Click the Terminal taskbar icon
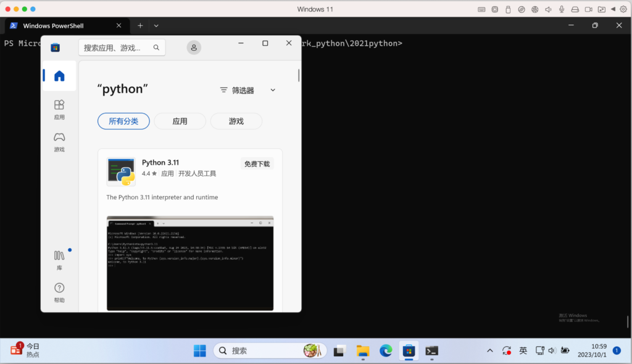This screenshot has height=364, width=632. [431, 350]
